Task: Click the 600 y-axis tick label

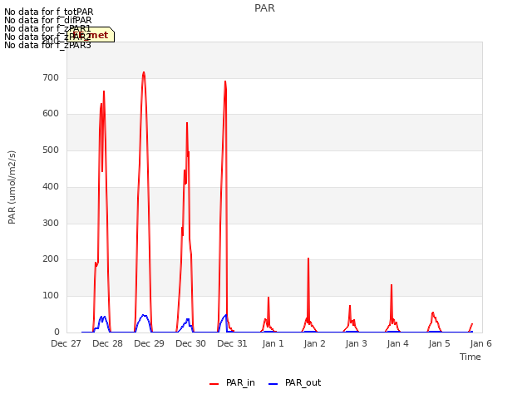Action: (51, 114)
